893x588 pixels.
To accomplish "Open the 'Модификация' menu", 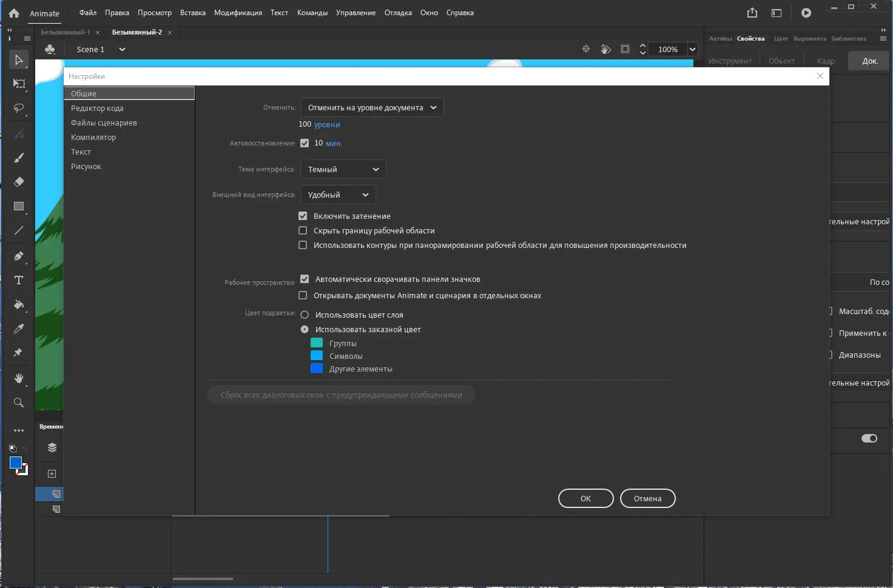I will (238, 13).
